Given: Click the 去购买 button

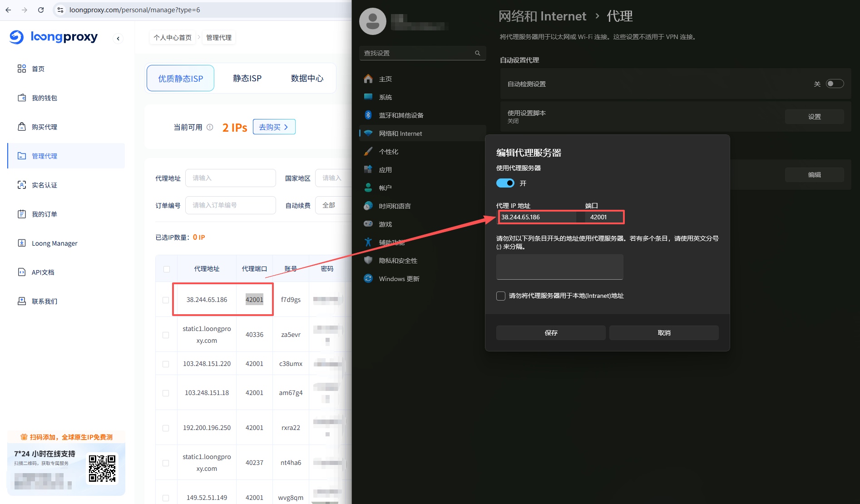Looking at the screenshot, I should click(x=274, y=127).
